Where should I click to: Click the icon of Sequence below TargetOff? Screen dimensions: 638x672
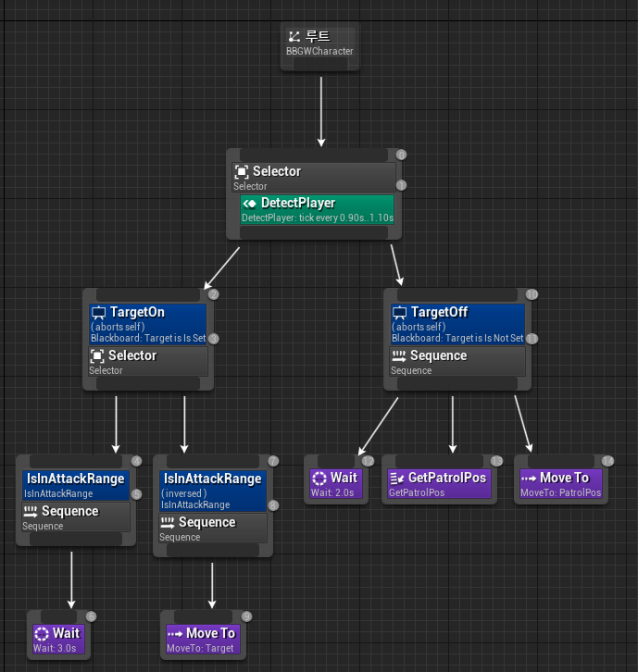[x=399, y=355]
